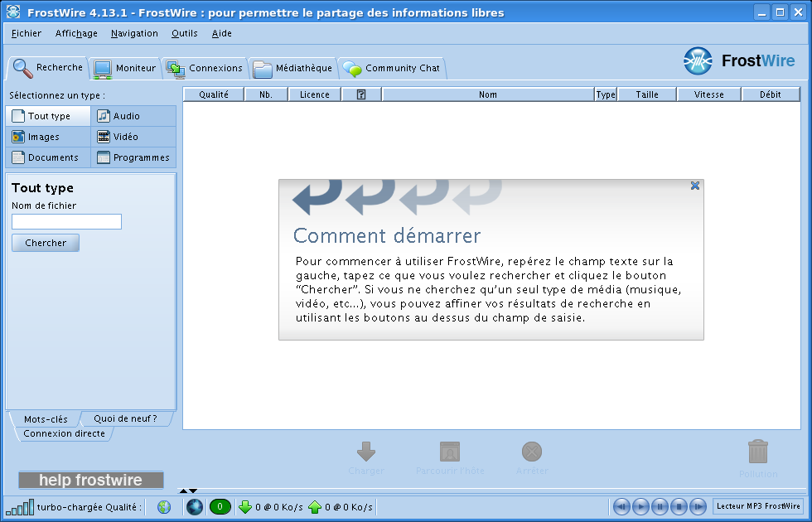Sort results by Débit column
This screenshot has width=812, height=522.
(x=771, y=94)
